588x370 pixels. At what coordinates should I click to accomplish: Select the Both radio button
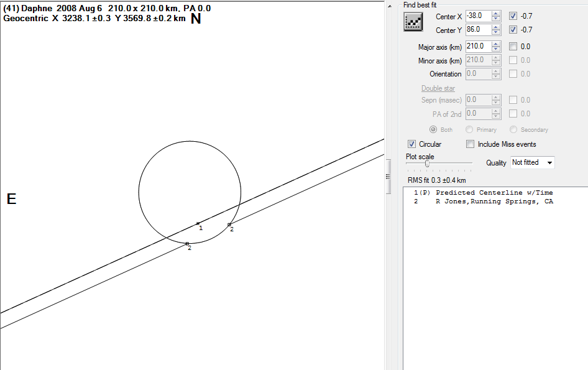[433, 129]
